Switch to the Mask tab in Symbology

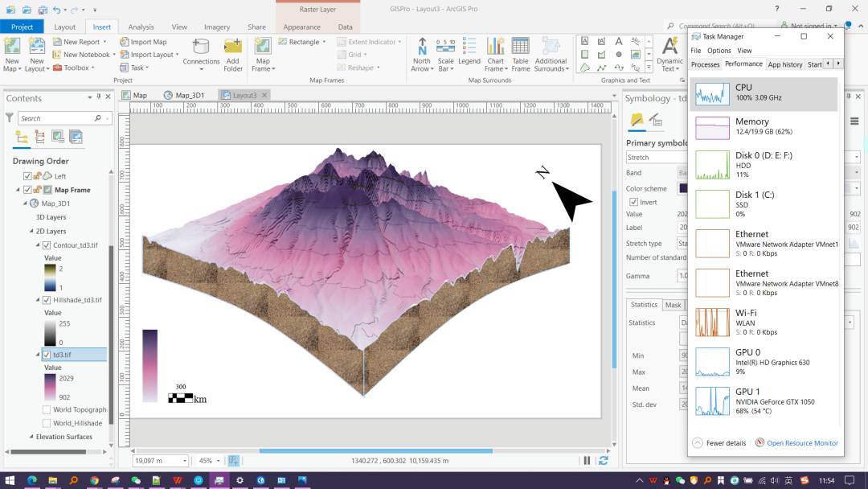(x=674, y=305)
